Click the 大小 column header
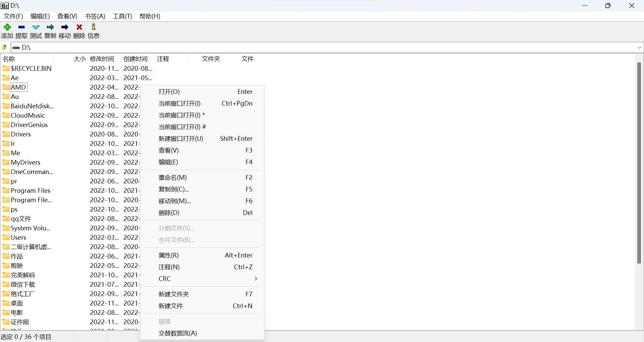The width and height of the screenshot is (644, 342). pyautogui.click(x=79, y=59)
